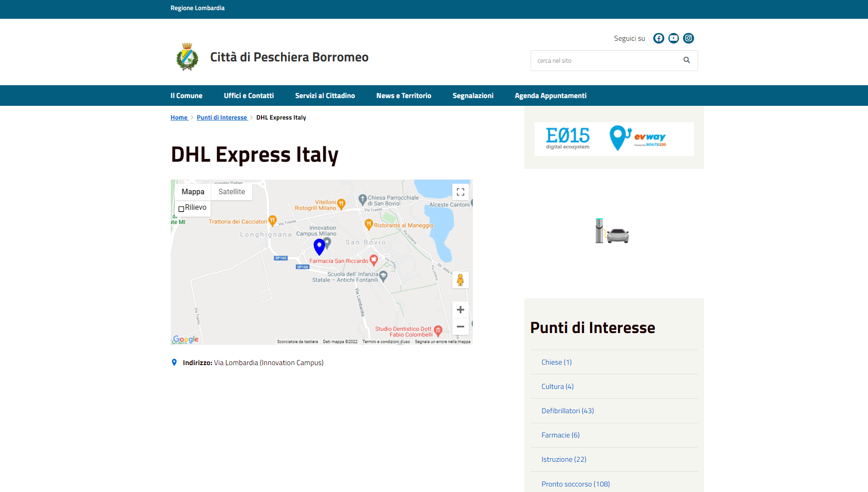Open the Instagram social icon
This screenshot has height=492, width=868.
(689, 38)
